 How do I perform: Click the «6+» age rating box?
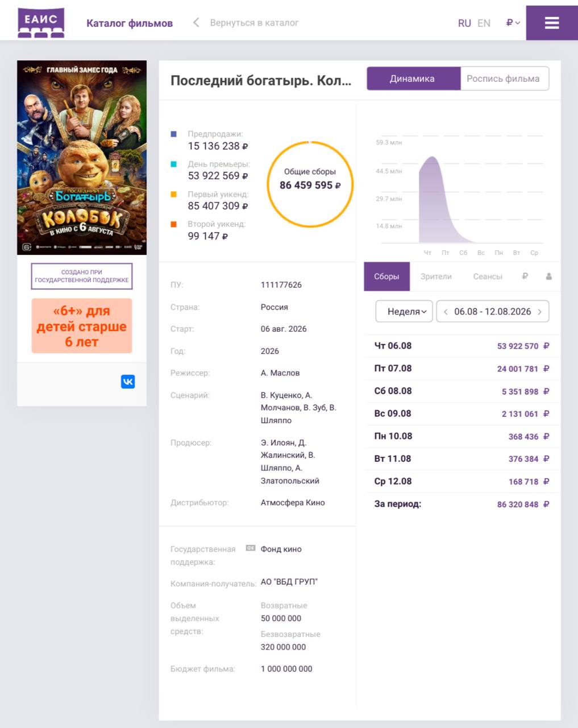point(82,326)
